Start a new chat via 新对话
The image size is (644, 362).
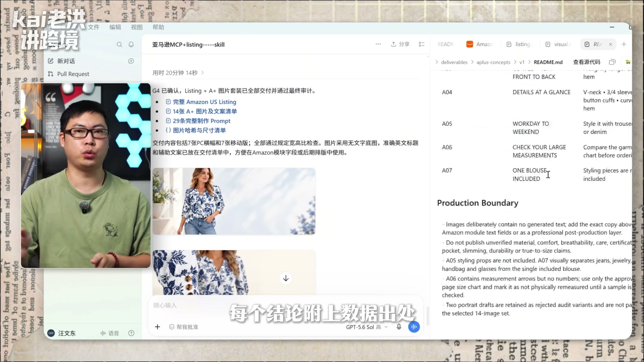[61, 61]
